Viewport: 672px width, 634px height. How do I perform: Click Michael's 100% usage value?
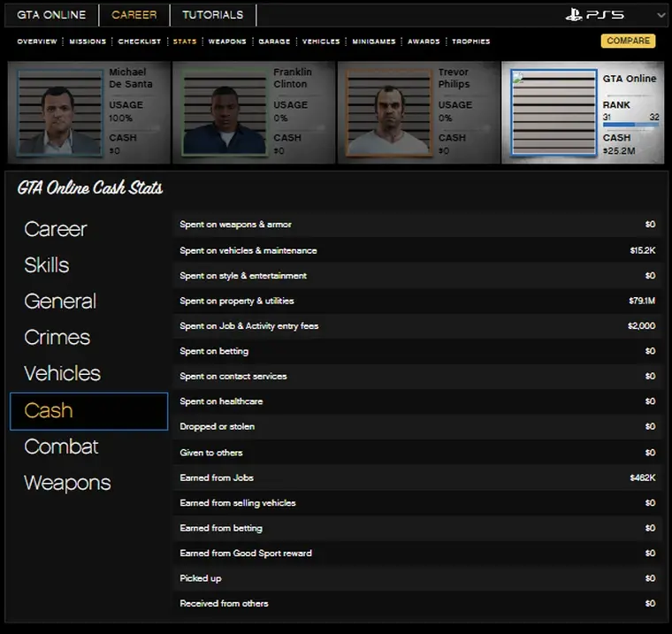[x=120, y=118]
